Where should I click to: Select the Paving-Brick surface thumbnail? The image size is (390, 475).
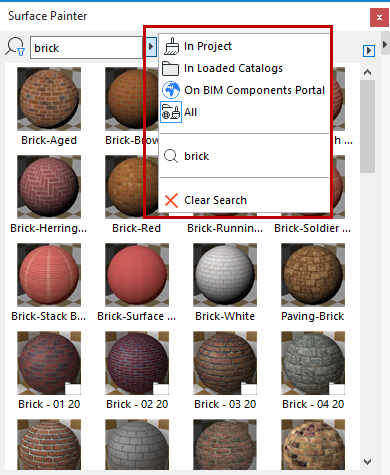[x=313, y=275]
